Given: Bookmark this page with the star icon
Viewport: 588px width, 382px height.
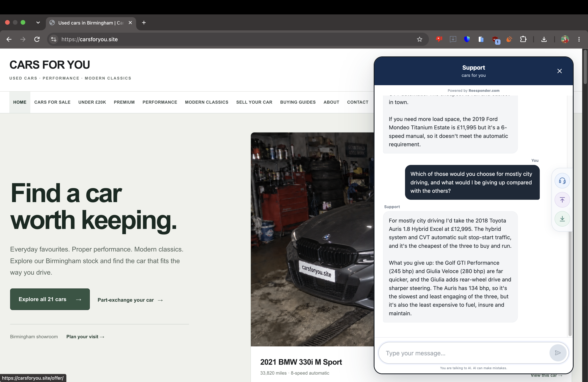Looking at the screenshot, I should pos(419,39).
